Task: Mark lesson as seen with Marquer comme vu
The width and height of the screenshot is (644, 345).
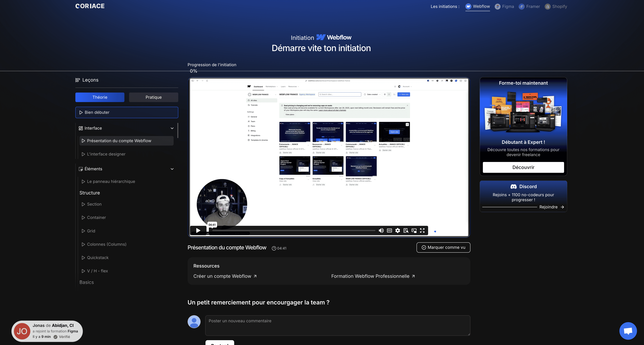Action: coord(443,247)
